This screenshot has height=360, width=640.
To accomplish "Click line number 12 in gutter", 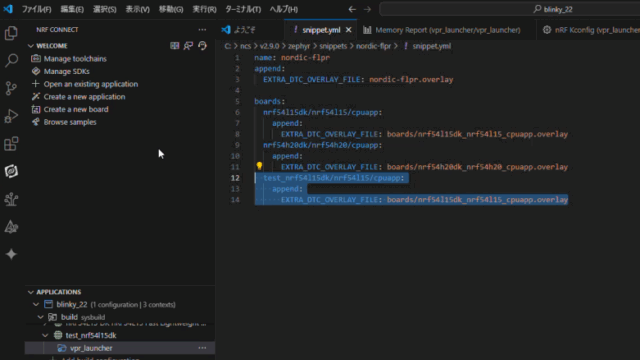I will click(235, 178).
